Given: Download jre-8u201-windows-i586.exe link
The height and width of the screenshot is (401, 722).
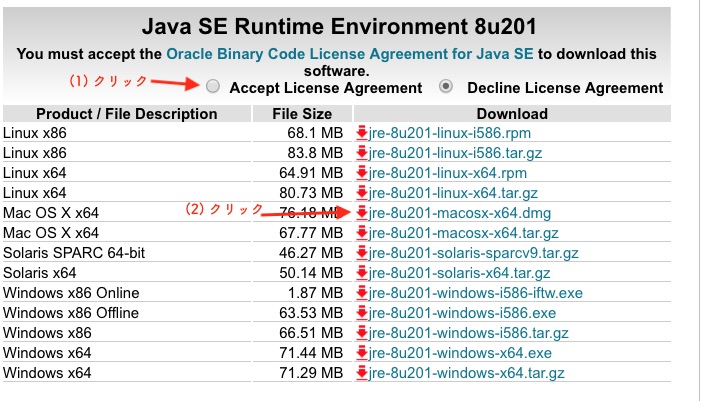Looking at the screenshot, I should point(462,313).
